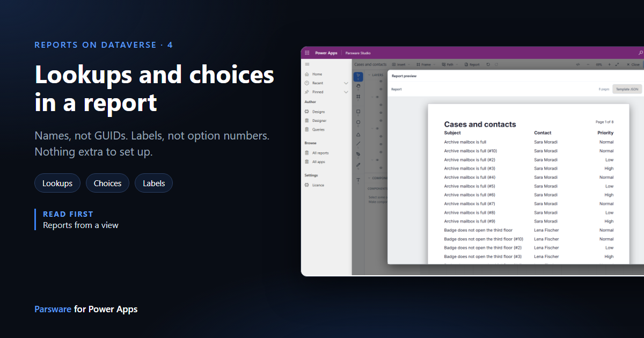The height and width of the screenshot is (338, 644).
Task: Click the Report label under Report preview
Action: (x=396, y=89)
